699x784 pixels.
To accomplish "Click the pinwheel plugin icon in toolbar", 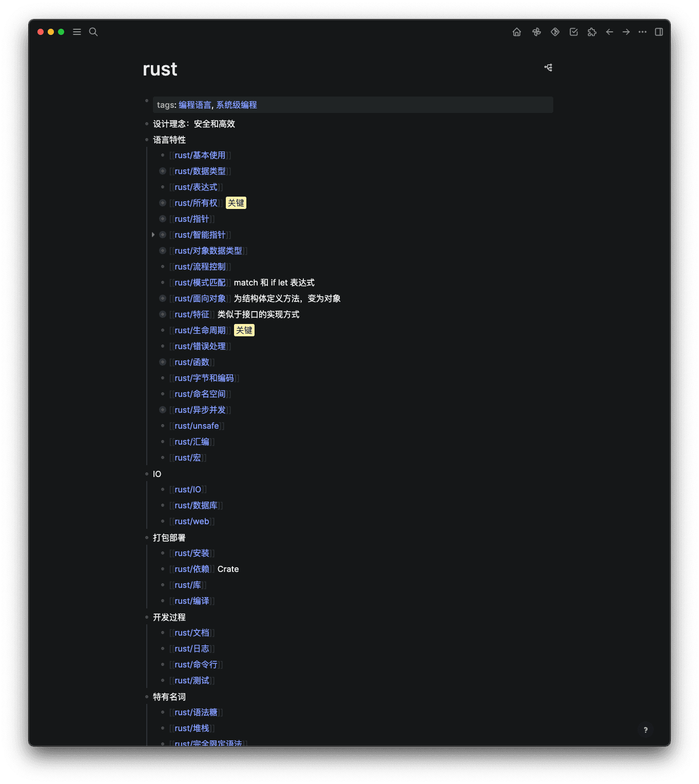I will point(536,32).
